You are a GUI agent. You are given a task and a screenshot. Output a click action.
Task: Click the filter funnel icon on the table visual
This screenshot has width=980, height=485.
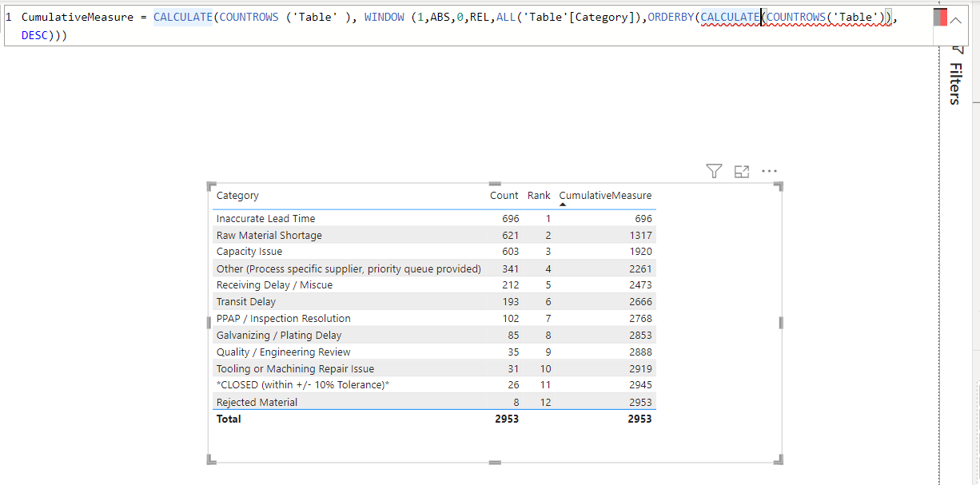click(x=714, y=170)
